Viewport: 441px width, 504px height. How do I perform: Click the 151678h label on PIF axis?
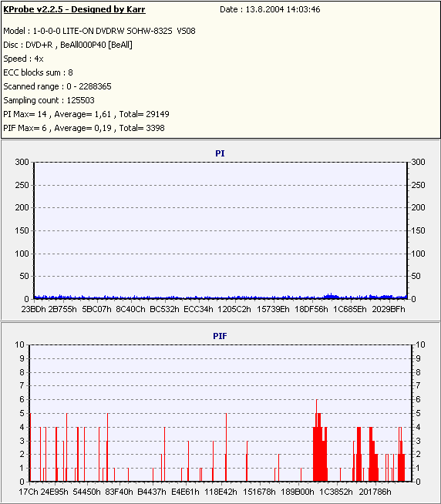coord(259,492)
